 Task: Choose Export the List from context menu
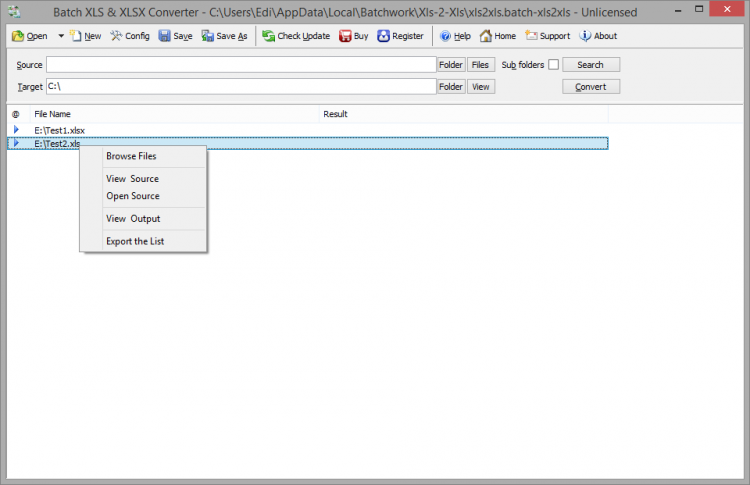(x=143, y=241)
